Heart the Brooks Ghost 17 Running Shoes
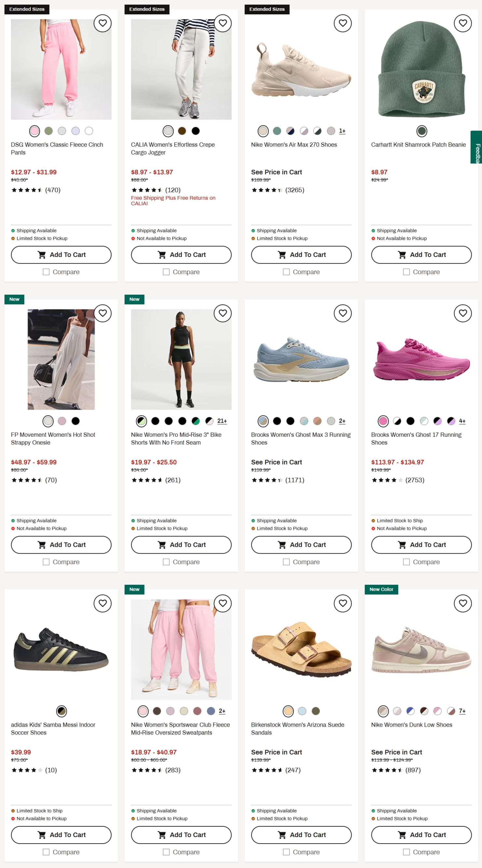The height and width of the screenshot is (868, 482). point(463,313)
